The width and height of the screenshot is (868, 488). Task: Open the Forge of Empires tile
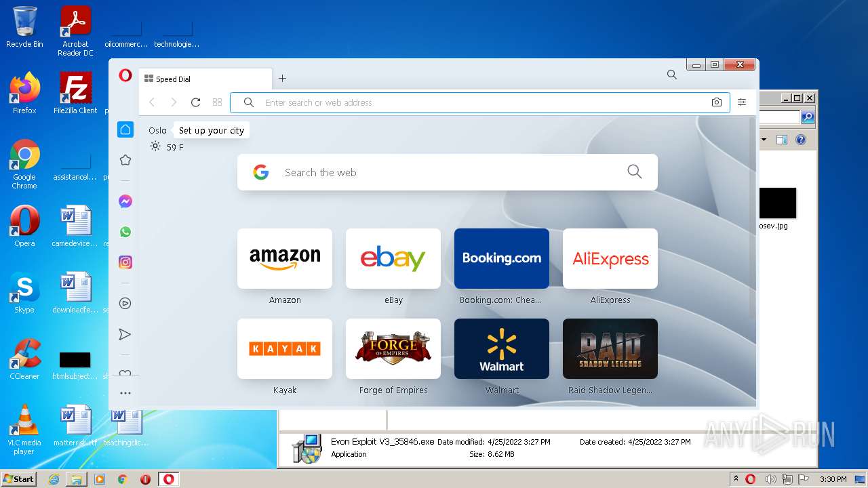click(393, 349)
